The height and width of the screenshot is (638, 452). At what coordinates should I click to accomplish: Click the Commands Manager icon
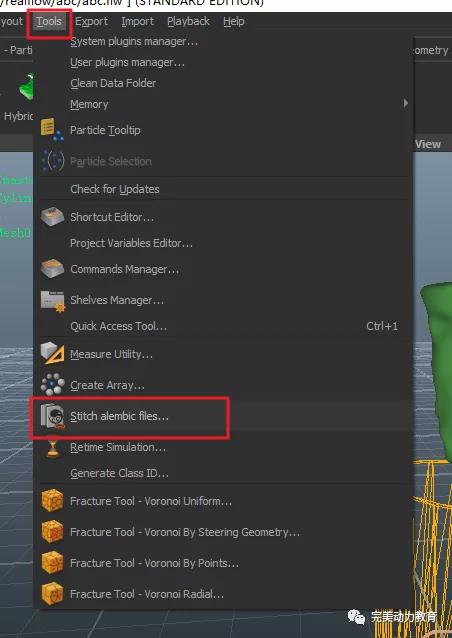(52, 269)
